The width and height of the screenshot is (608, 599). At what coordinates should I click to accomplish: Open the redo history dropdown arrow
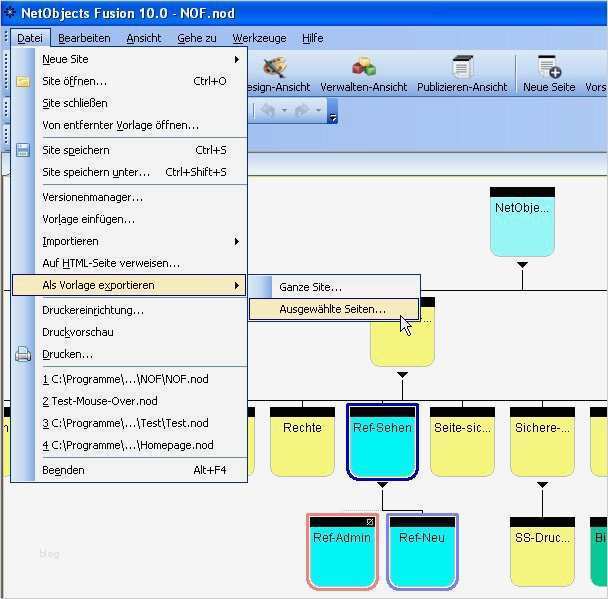[x=318, y=110]
